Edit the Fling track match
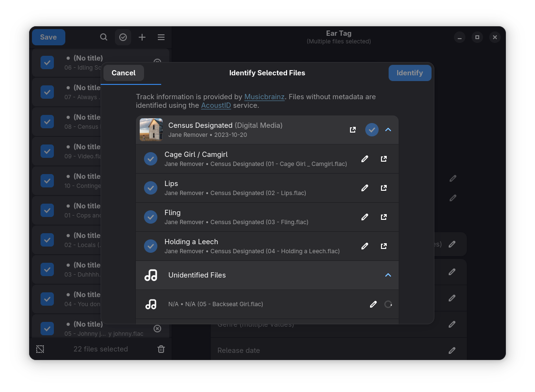The width and height of the screenshot is (535, 392). pyautogui.click(x=365, y=217)
